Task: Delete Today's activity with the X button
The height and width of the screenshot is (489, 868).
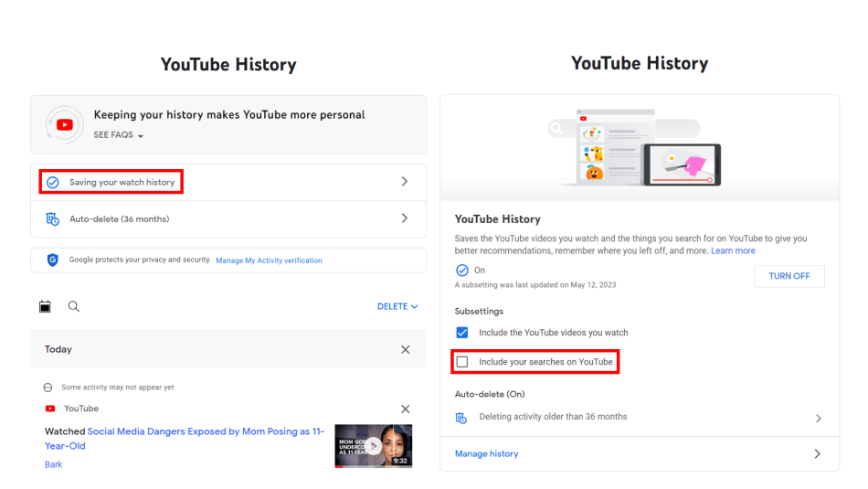Action: click(405, 349)
